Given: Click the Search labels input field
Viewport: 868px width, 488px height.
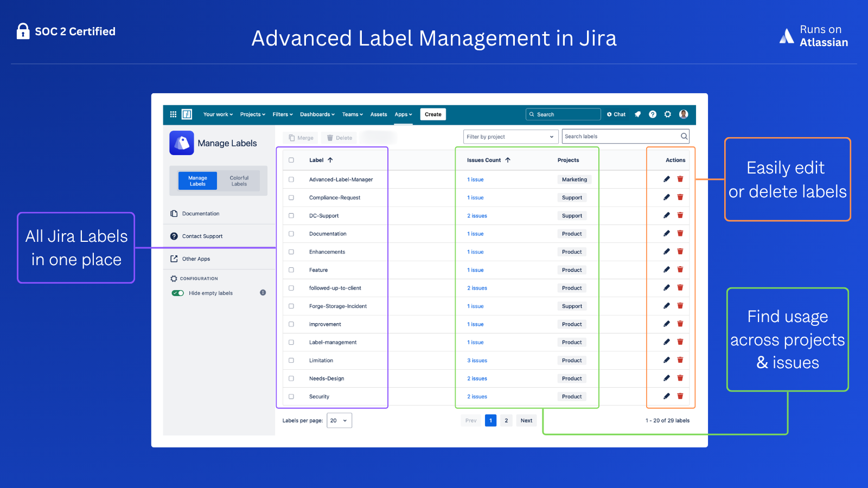Looking at the screenshot, I should (x=626, y=137).
